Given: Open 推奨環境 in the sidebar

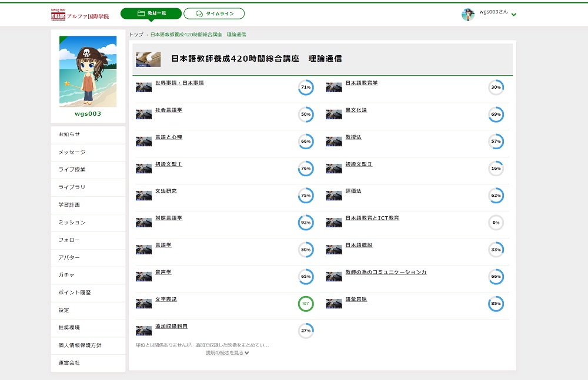Looking at the screenshot, I should (x=88, y=328).
